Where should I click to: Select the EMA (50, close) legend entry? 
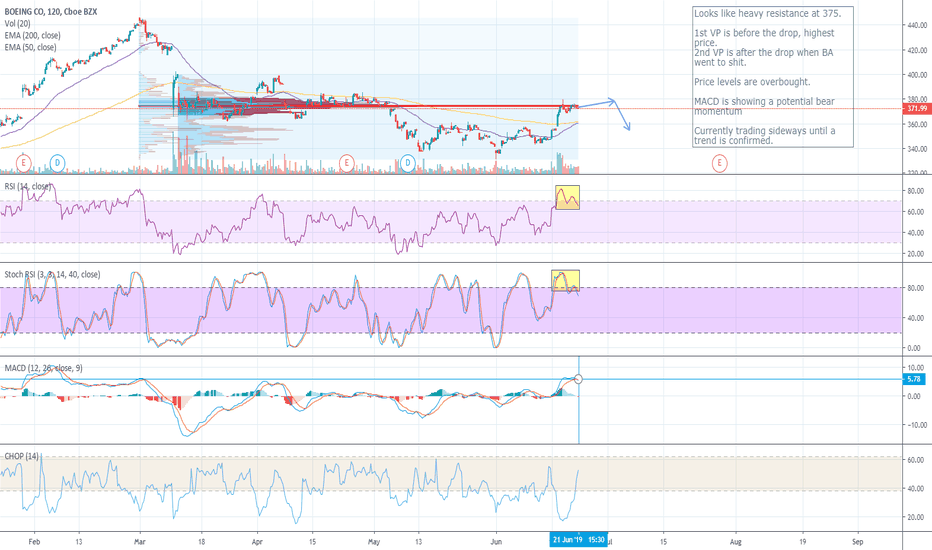pyautogui.click(x=30, y=47)
